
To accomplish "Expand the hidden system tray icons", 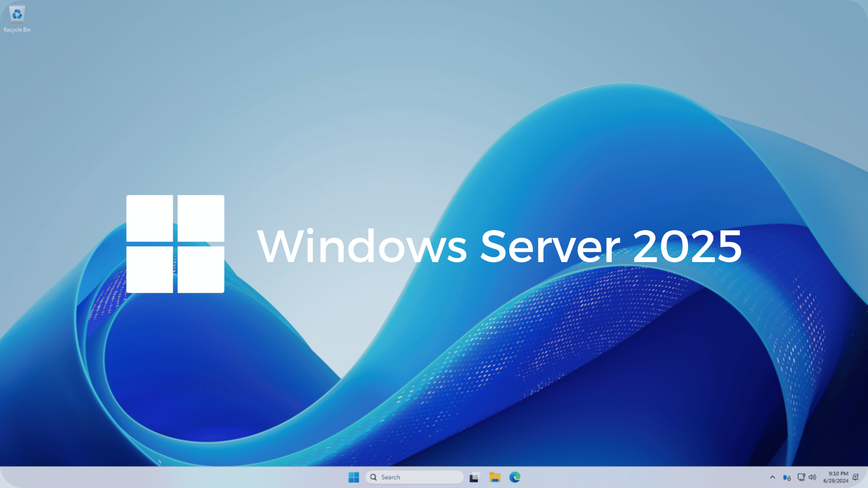I will (x=773, y=477).
